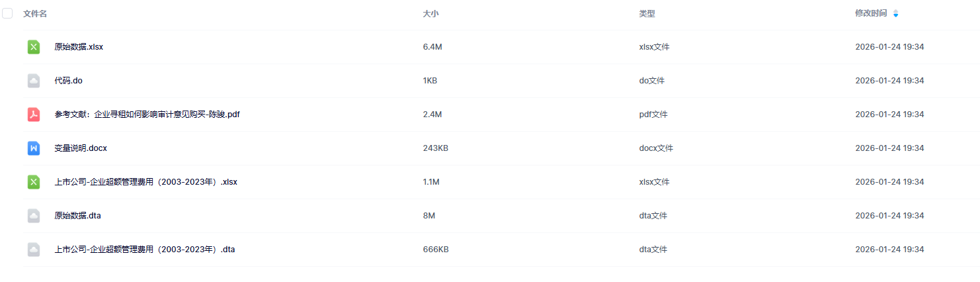This screenshot has height=282, width=980.
Task: Sort files by the 大小 column header
Action: (430, 13)
